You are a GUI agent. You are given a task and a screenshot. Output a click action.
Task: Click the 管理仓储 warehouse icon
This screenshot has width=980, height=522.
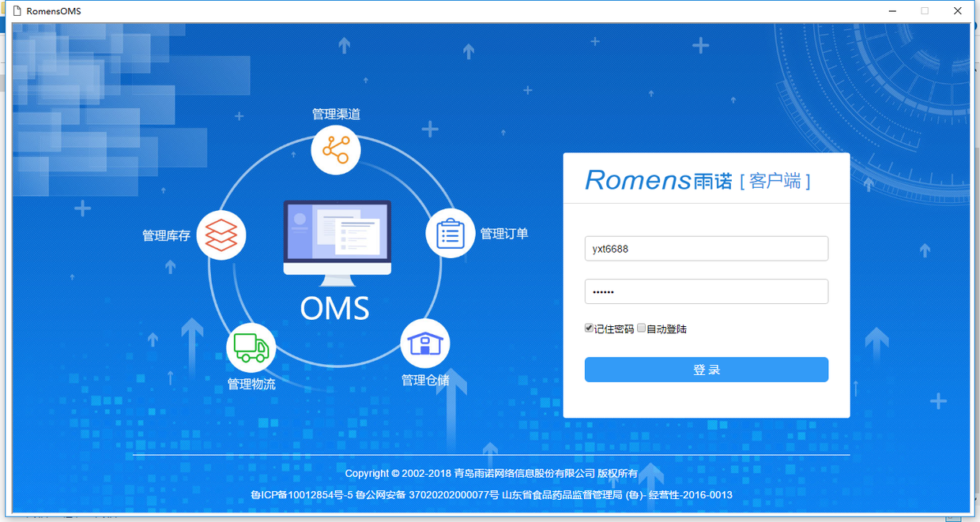pos(425,344)
